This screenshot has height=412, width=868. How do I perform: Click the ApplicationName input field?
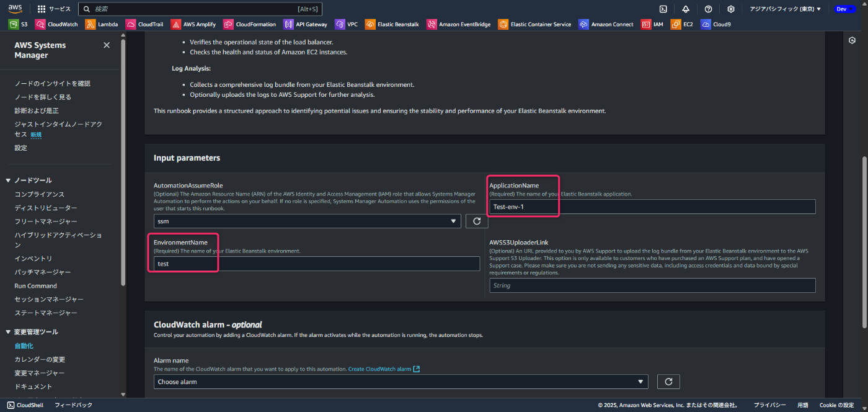652,207
